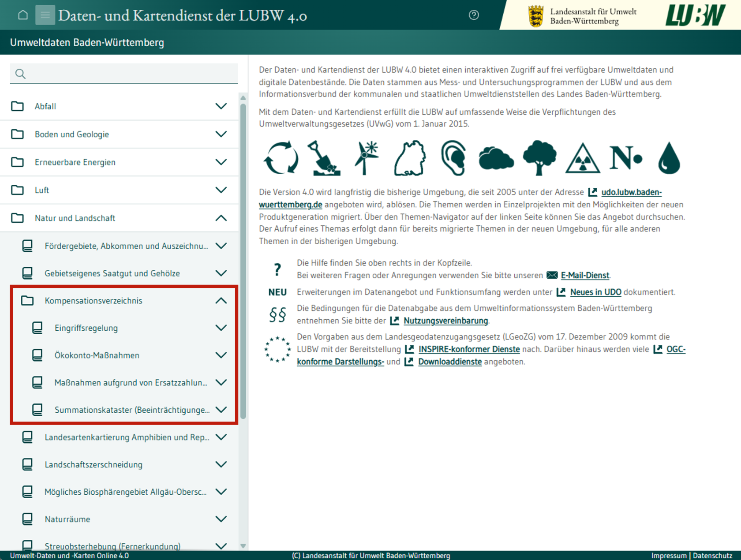Screen dimensions: 741x560
Task: Collapse Natur und Landschaft chevron
Action: [x=221, y=218]
